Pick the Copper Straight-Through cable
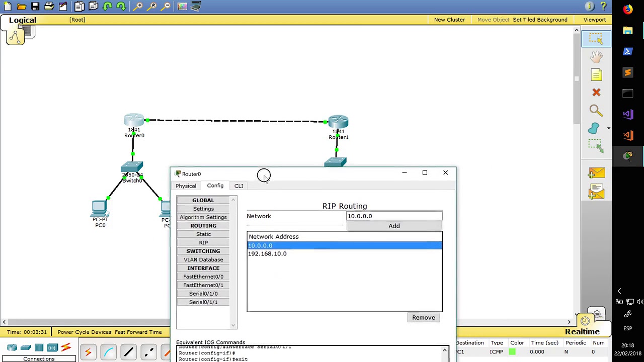Viewport: 644px width, 362px height. 128,352
